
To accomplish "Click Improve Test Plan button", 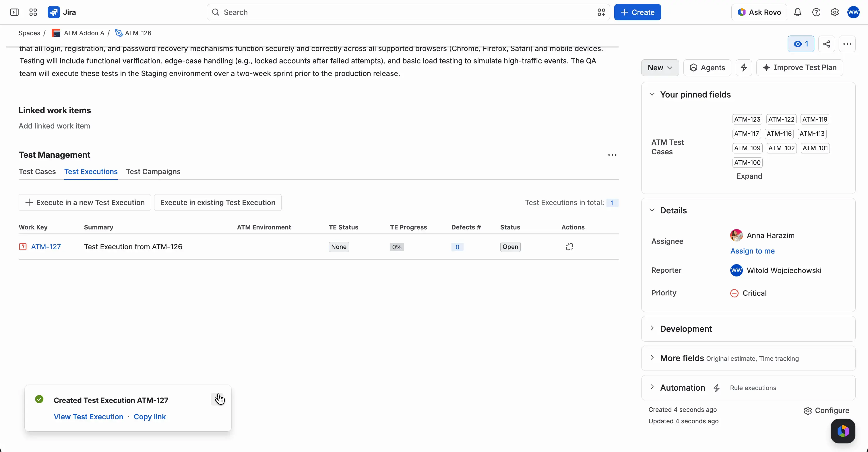I will coord(800,68).
